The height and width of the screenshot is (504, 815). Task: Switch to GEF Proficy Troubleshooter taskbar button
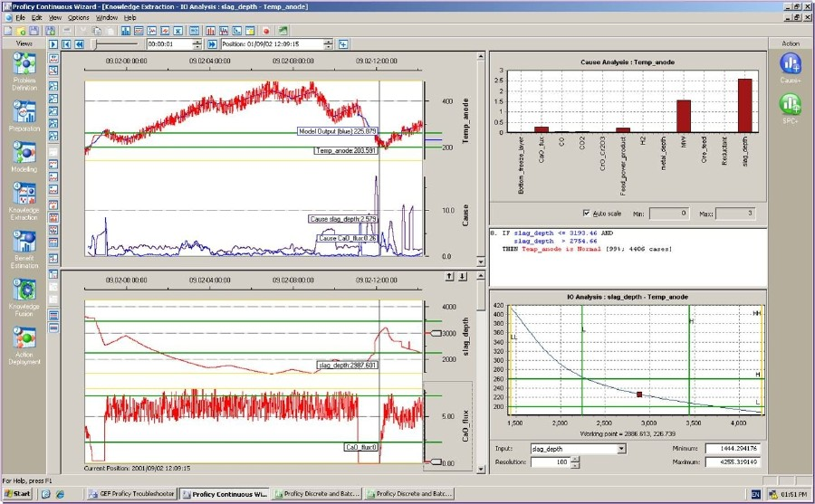(130, 494)
